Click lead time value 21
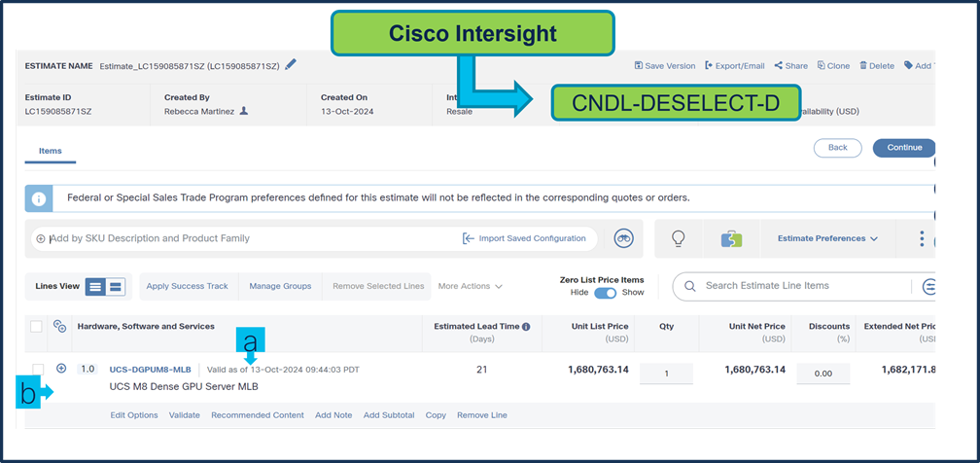 pos(481,370)
